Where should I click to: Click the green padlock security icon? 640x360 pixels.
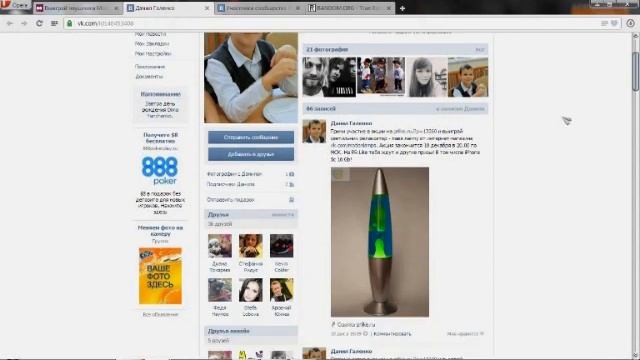[x=70, y=23]
